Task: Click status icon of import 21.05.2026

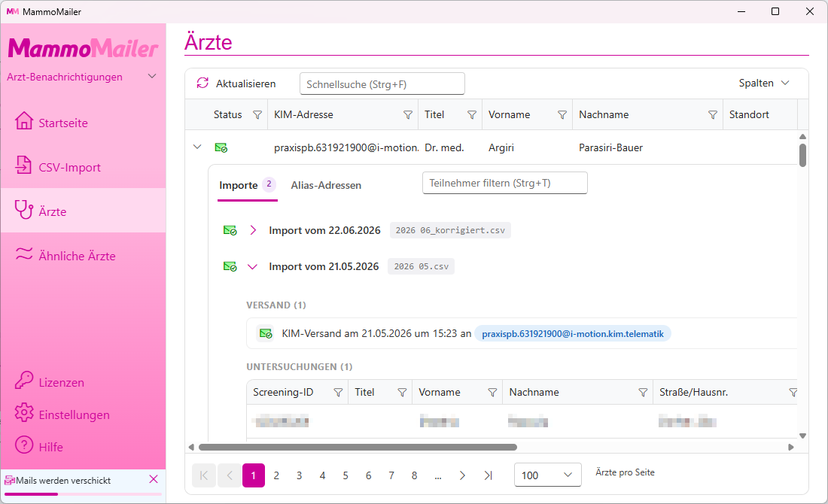Action: tap(230, 266)
